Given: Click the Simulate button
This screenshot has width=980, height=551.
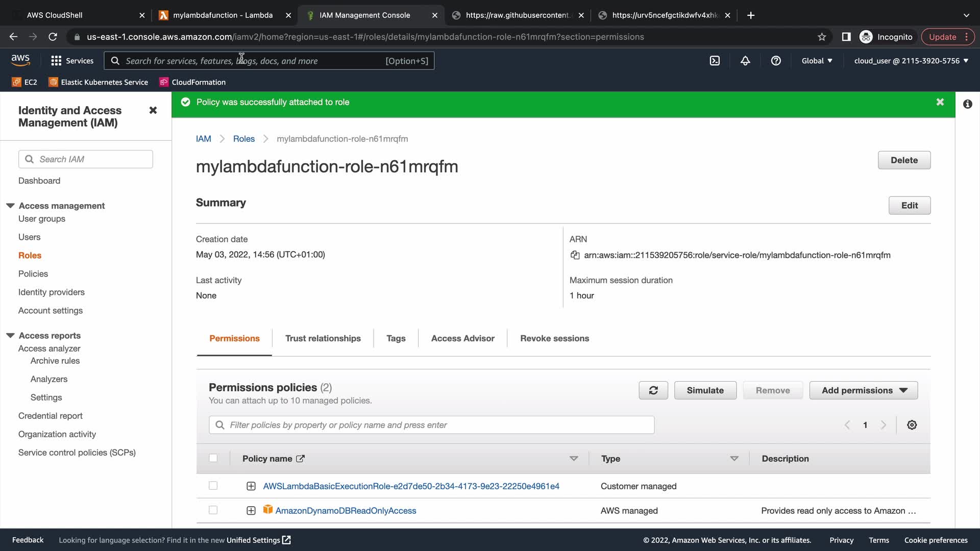Looking at the screenshot, I should (x=705, y=390).
